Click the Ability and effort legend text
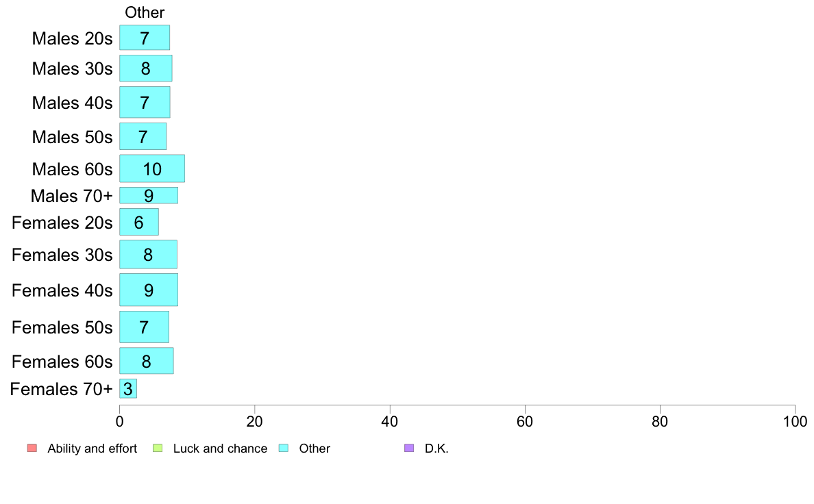Image resolution: width=814 pixels, height=504 pixels. 92,449
